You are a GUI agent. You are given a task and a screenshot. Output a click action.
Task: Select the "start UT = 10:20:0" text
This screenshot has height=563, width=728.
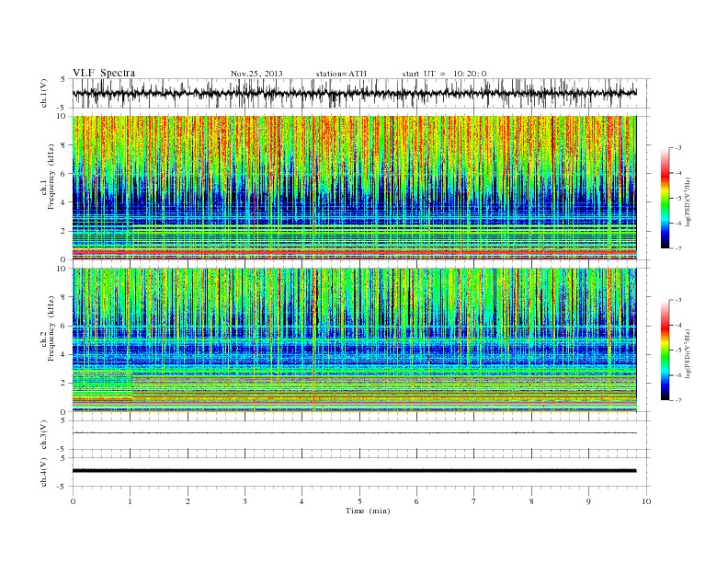click(x=444, y=74)
